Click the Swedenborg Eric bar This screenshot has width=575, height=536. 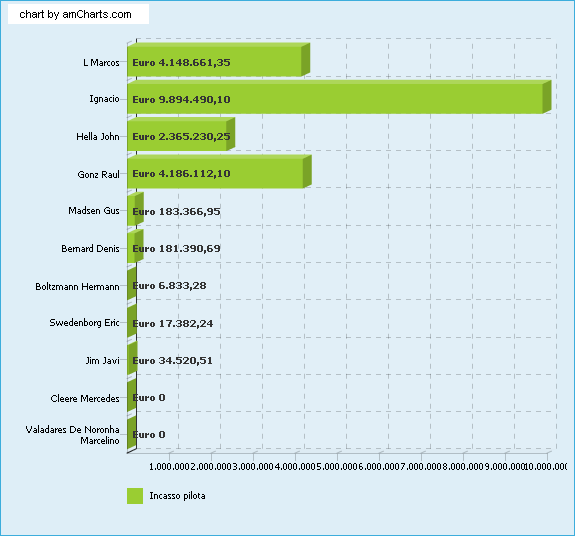(132, 321)
